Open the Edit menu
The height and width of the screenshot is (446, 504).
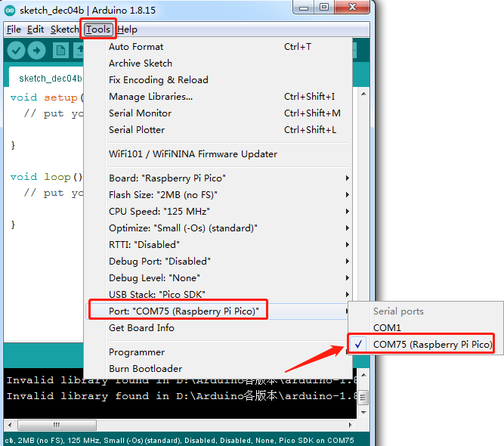(36, 29)
